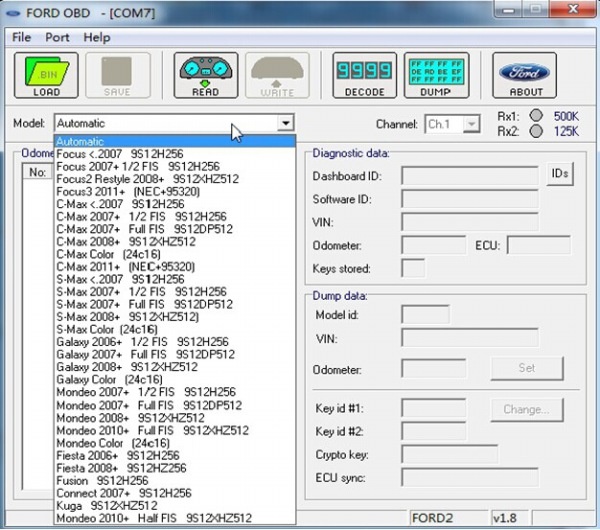
Task: Click the Rx1 500K indicator light
Action: click(x=536, y=116)
